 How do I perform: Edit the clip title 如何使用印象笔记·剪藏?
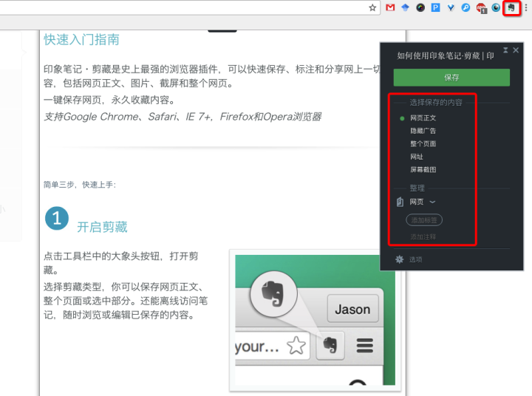[x=445, y=55]
